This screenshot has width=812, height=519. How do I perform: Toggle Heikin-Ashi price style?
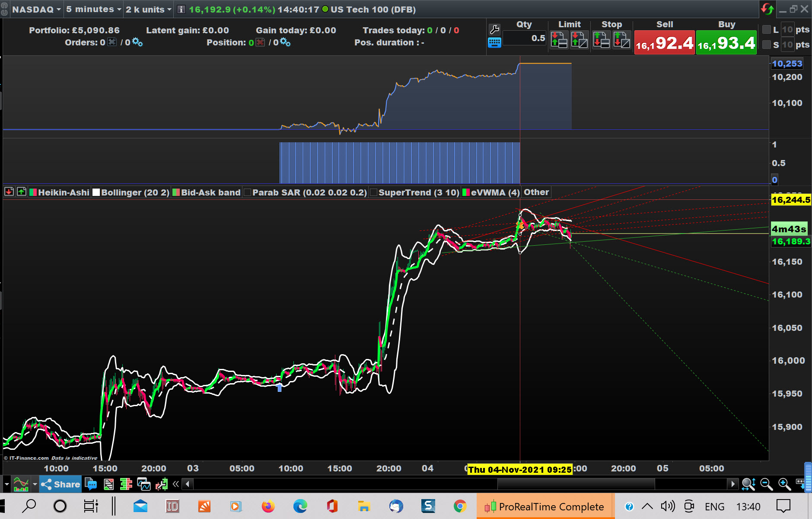coord(60,192)
